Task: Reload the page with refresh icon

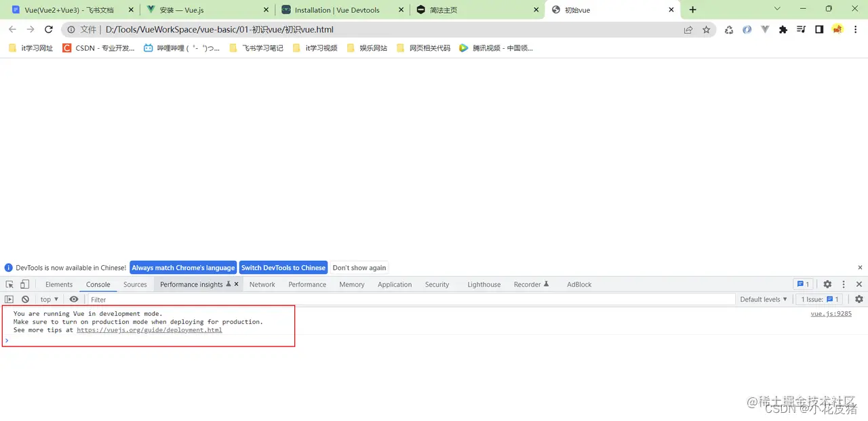Action: click(x=47, y=29)
